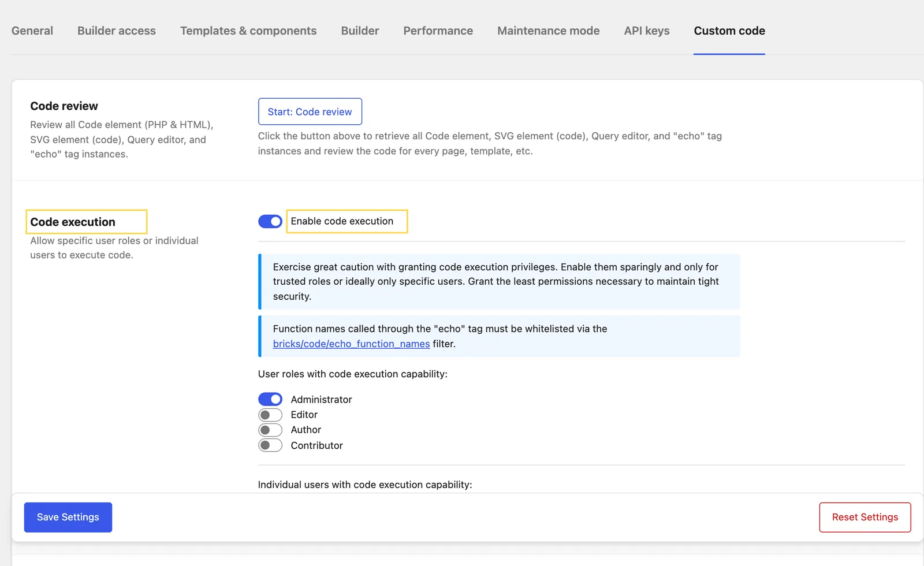This screenshot has width=924, height=566.
Task: Click the Code review heading
Action: 64,106
